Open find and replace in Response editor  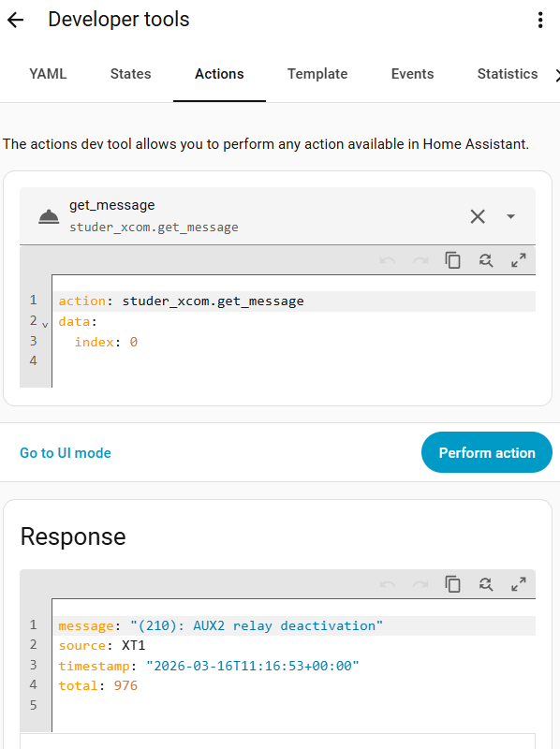486,584
